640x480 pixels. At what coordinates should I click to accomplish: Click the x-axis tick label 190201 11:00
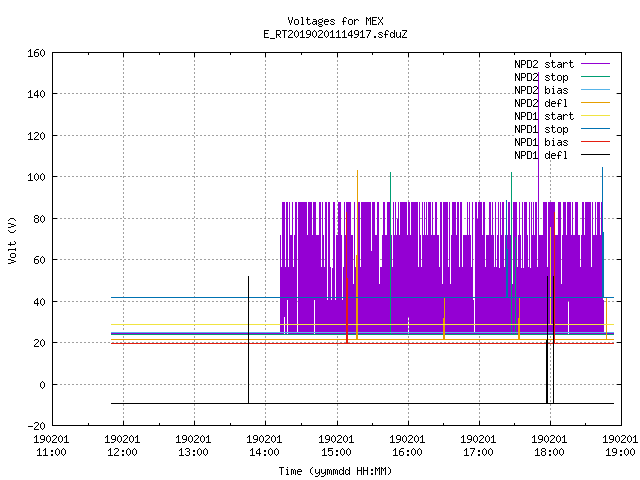51,446
